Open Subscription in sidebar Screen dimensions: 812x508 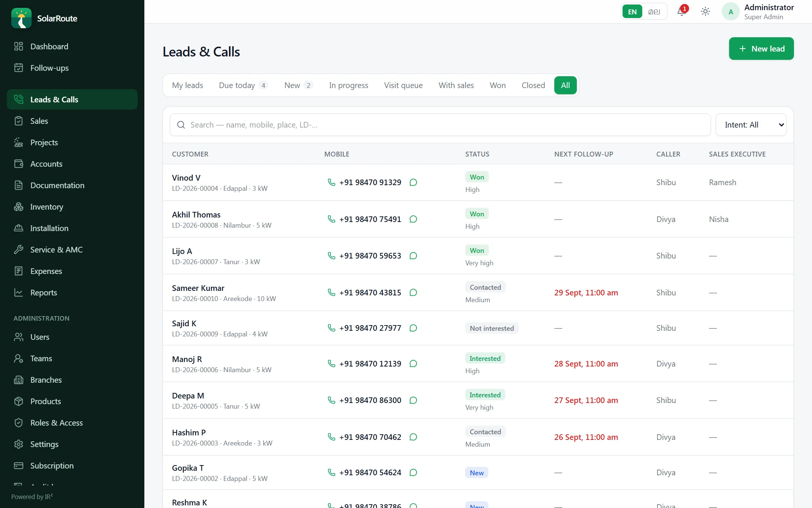[x=72, y=465]
